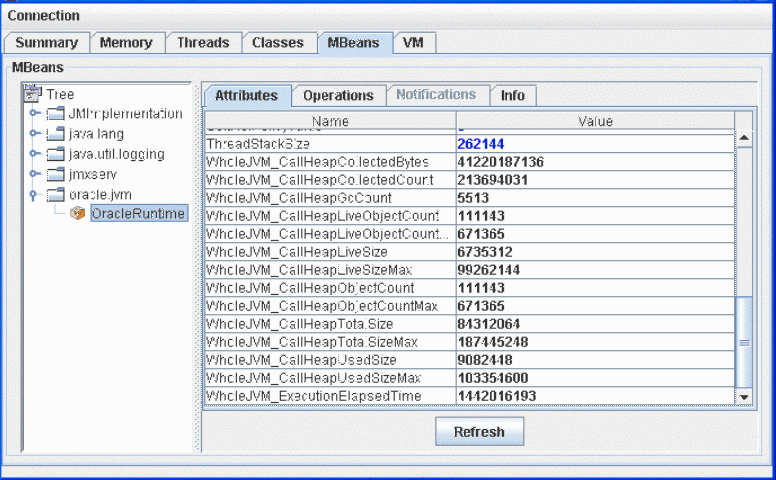Select WholeJVM_CallHeapCollectedBytes attribute name
This screenshot has height=480, width=776.
click(317, 162)
